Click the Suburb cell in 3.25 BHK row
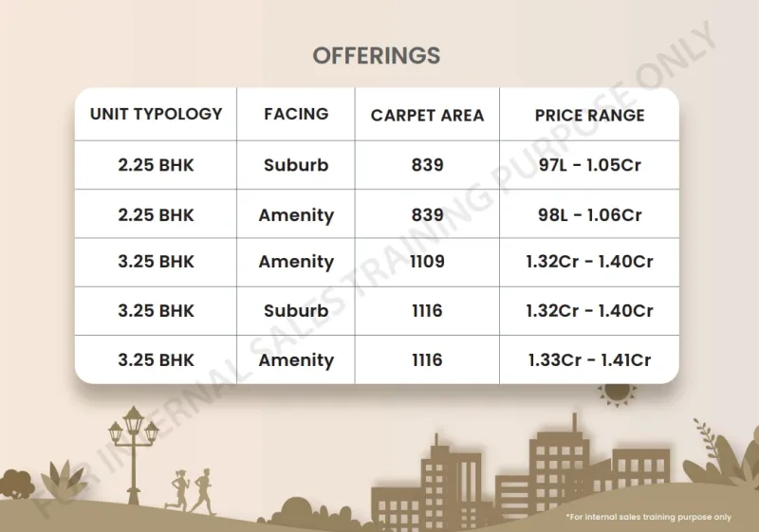 [x=296, y=310]
